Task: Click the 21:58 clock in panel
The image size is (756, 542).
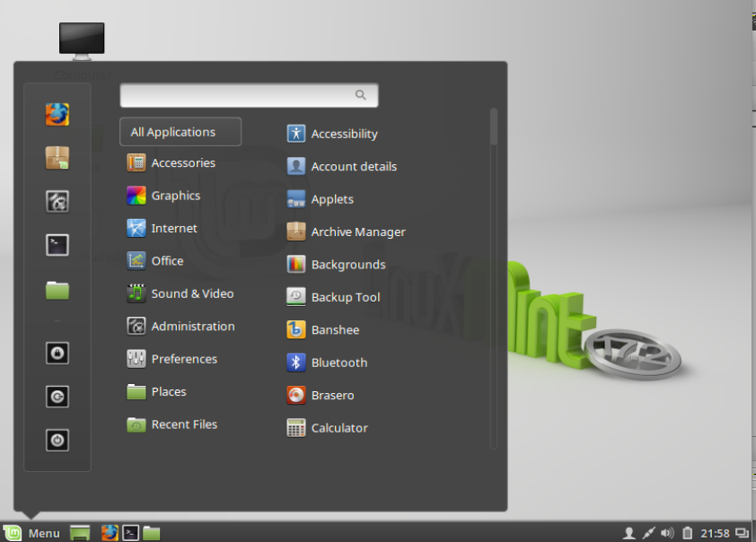Action: [x=715, y=533]
